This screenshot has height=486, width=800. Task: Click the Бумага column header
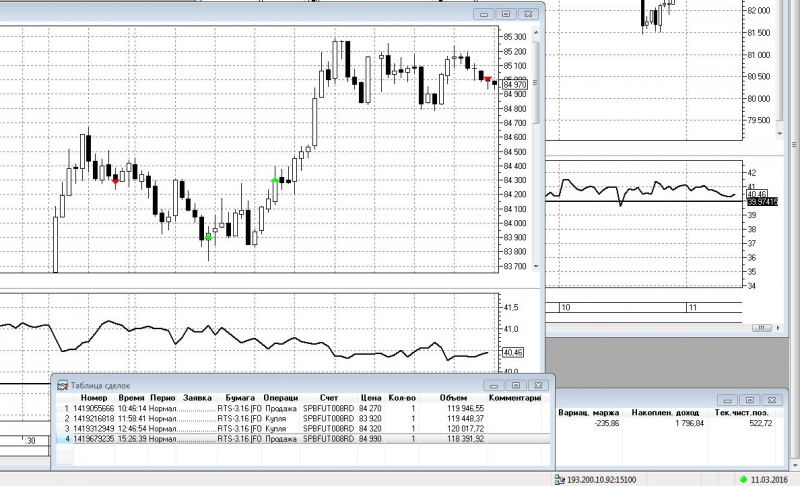tap(240, 398)
